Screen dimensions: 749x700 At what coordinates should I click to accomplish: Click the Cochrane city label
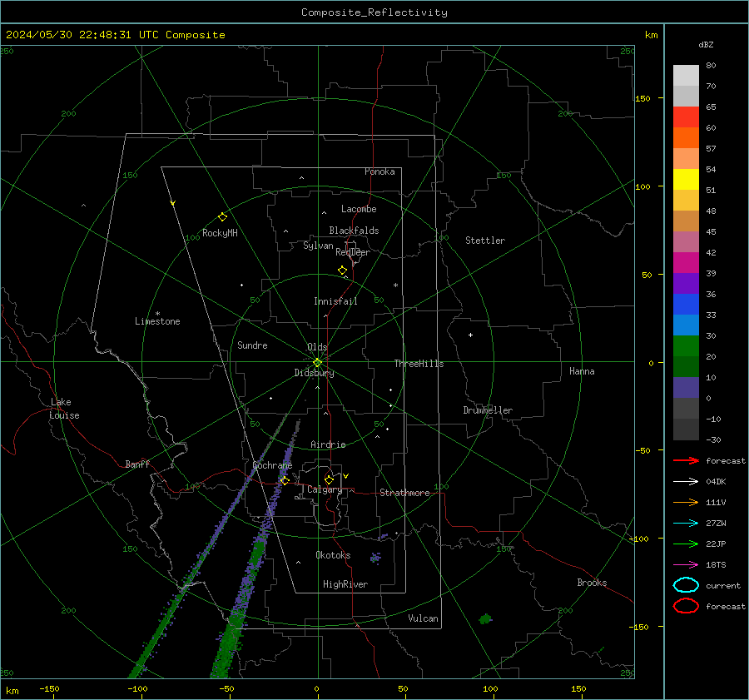click(272, 465)
